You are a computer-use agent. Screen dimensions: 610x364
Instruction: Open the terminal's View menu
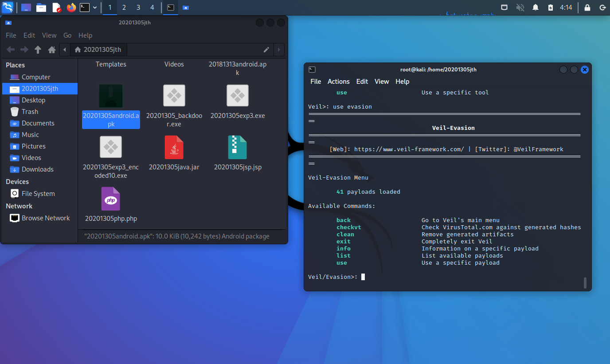(x=382, y=82)
